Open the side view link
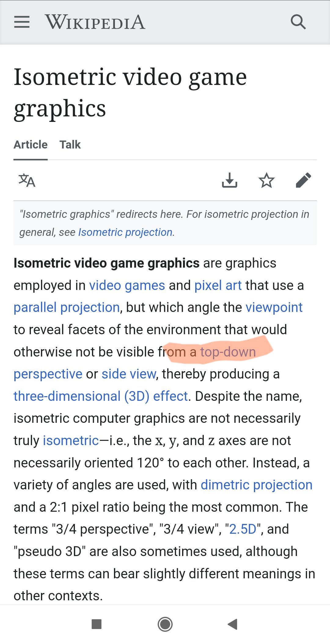The image size is (330, 644). pyautogui.click(x=129, y=374)
